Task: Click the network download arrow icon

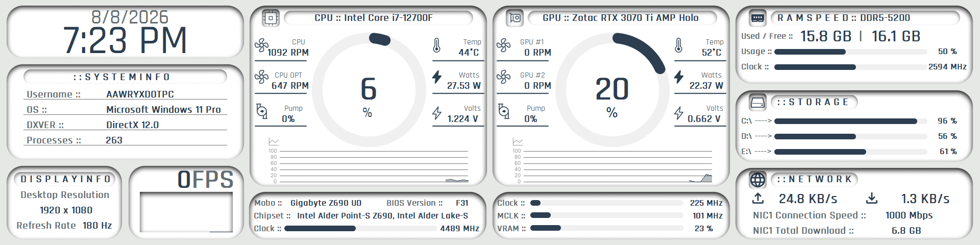Action: coord(872,198)
